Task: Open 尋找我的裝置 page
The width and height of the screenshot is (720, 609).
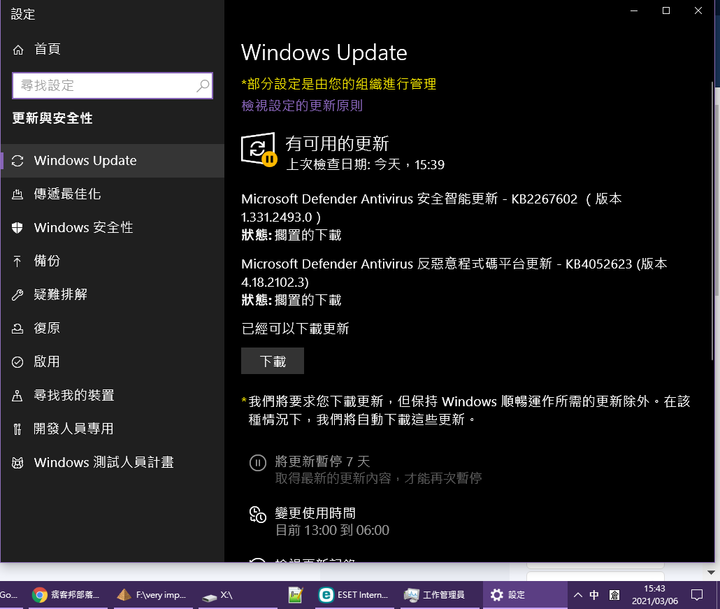Action: (112, 395)
